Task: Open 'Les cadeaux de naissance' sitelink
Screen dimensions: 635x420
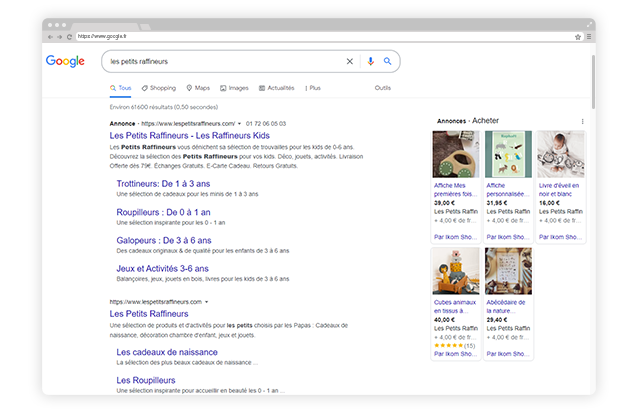Action: [x=167, y=352]
